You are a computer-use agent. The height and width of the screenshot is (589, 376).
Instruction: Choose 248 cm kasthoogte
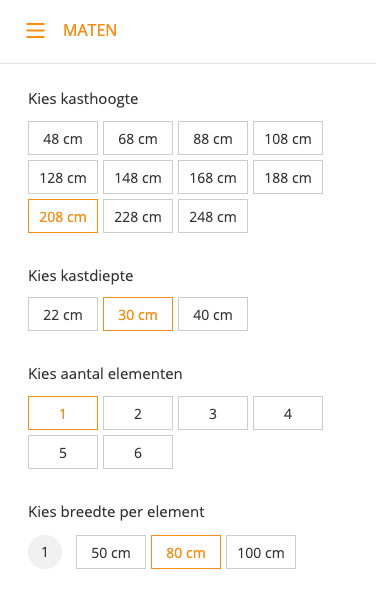click(x=213, y=216)
